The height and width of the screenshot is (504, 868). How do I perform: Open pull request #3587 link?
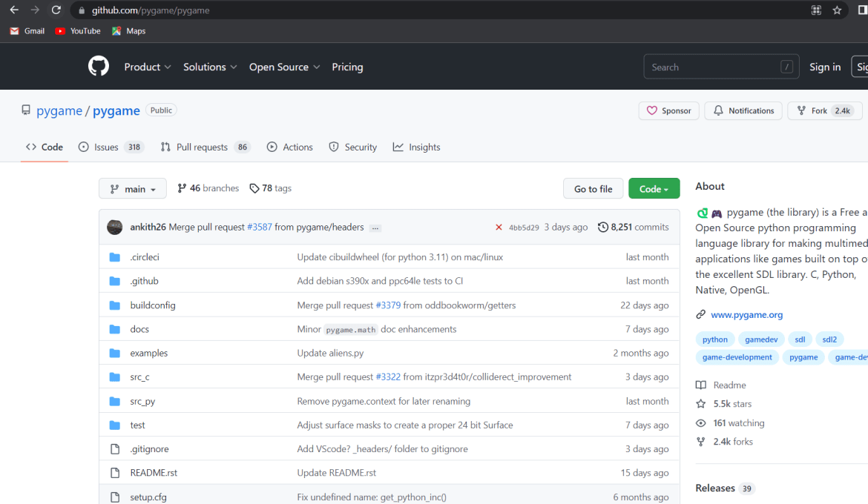click(x=259, y=227)
